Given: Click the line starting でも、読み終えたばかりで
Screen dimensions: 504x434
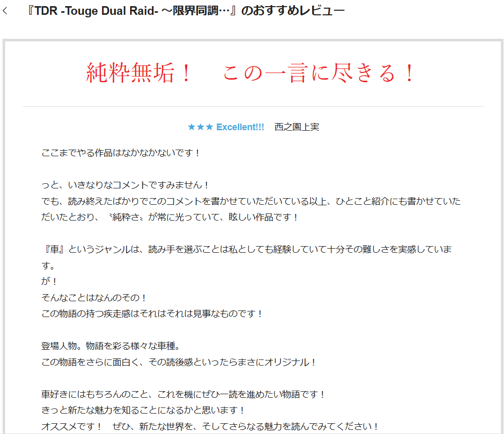Looking at the screenshot, I should coord(251,201).
